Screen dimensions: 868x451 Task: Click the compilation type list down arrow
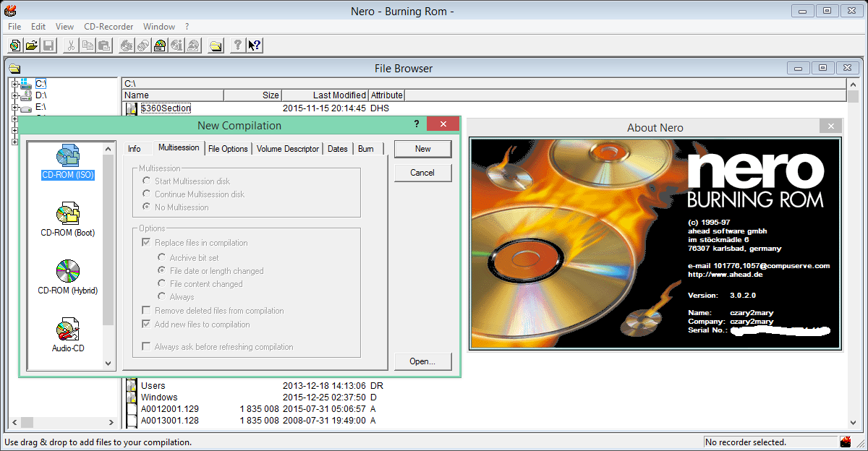point(109,364)
